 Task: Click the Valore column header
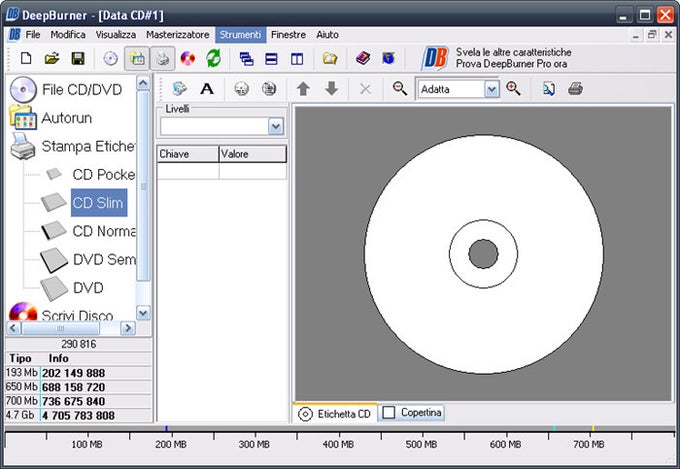coord(252,154)
